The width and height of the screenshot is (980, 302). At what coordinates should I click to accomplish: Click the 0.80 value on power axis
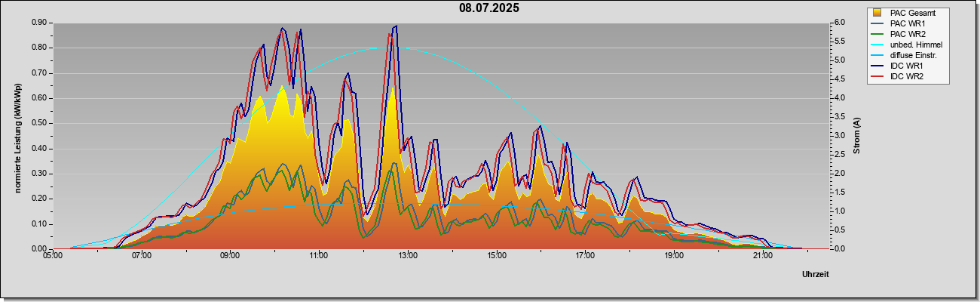39,48
